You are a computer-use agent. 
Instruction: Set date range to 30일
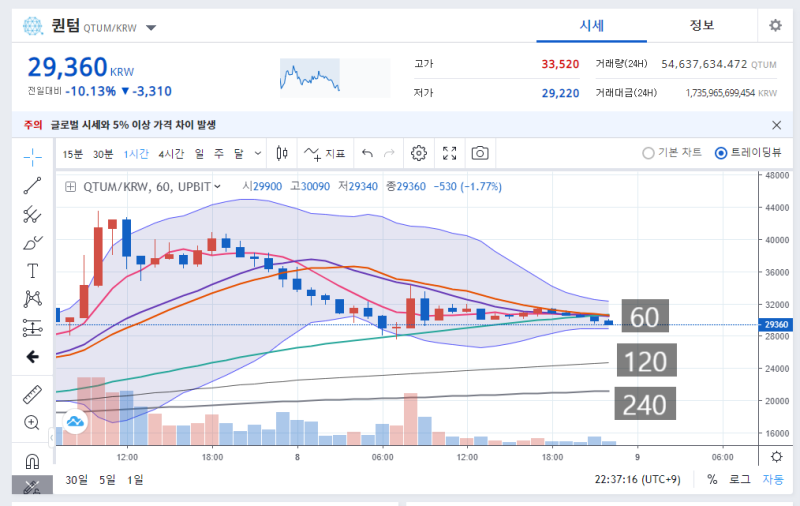tap(77, 479)
